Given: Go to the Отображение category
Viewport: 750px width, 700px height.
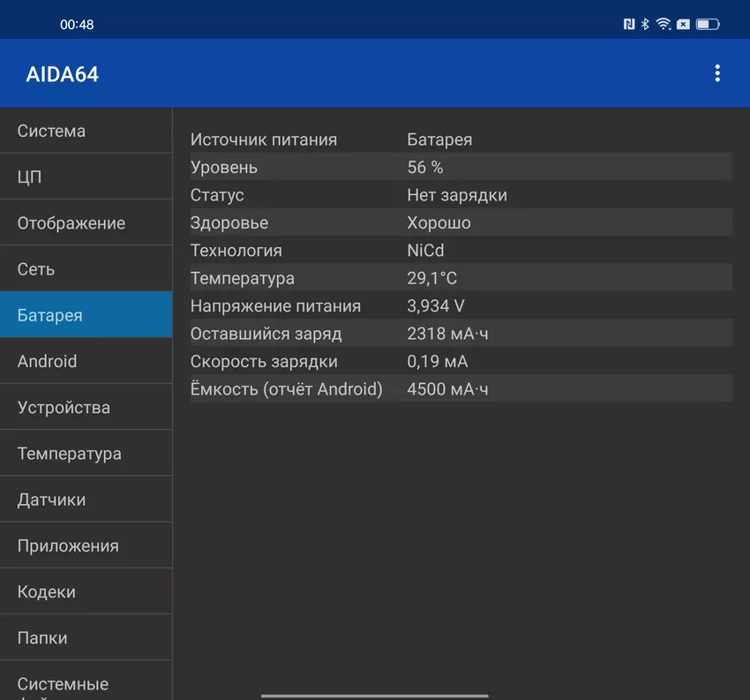Looking at the screenshot, I should click(x=86, y=222).
